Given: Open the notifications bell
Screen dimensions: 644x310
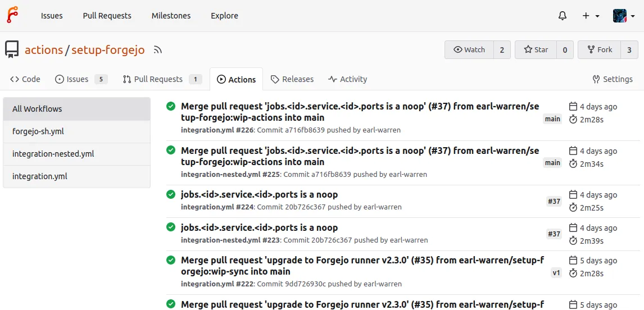Looking at the screenshot, I should [563, 16].
